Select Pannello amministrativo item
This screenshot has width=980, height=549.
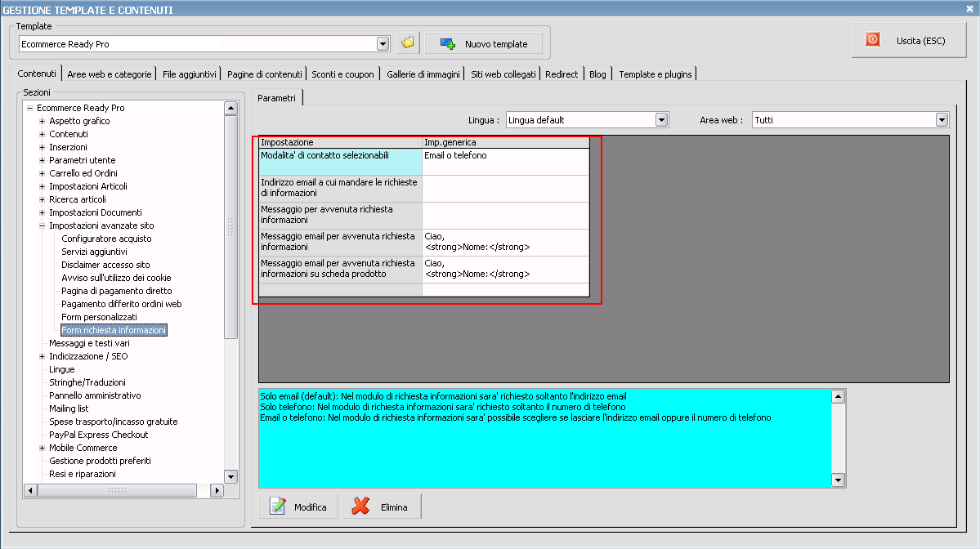point(95,396)
